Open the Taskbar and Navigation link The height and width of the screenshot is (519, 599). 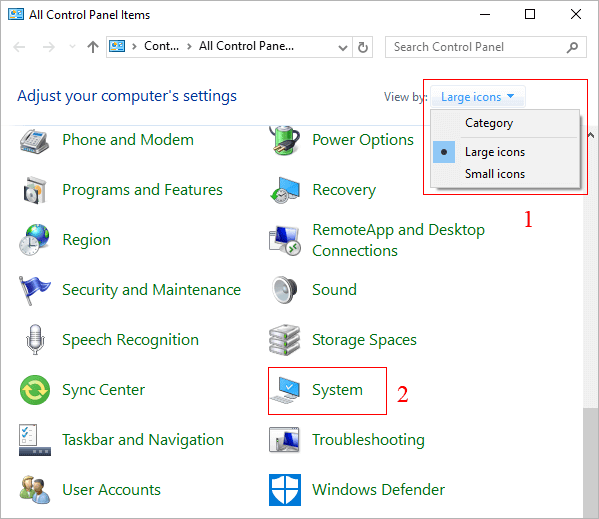(143, 440)
